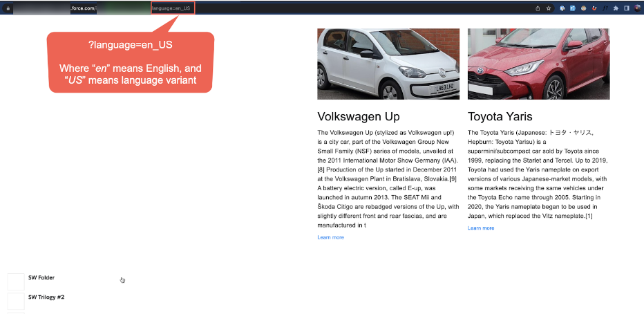Click the URL text in the address bar
This screenshot has width=644, height=314.
pyautogui.click(x=103, y=8)
